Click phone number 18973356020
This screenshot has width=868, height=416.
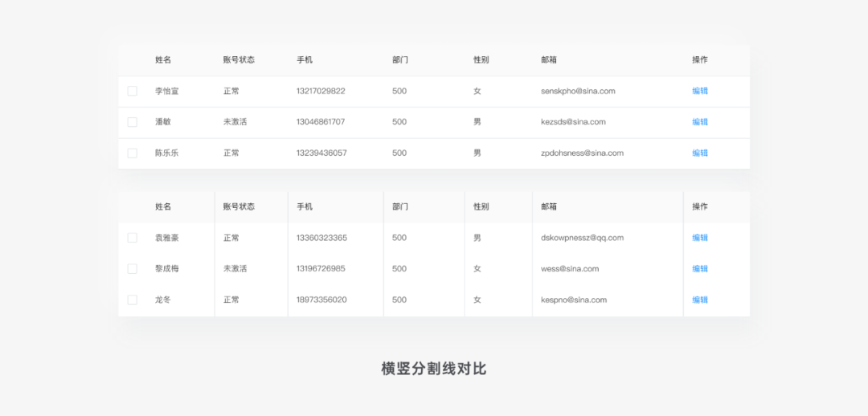[321, 300]
